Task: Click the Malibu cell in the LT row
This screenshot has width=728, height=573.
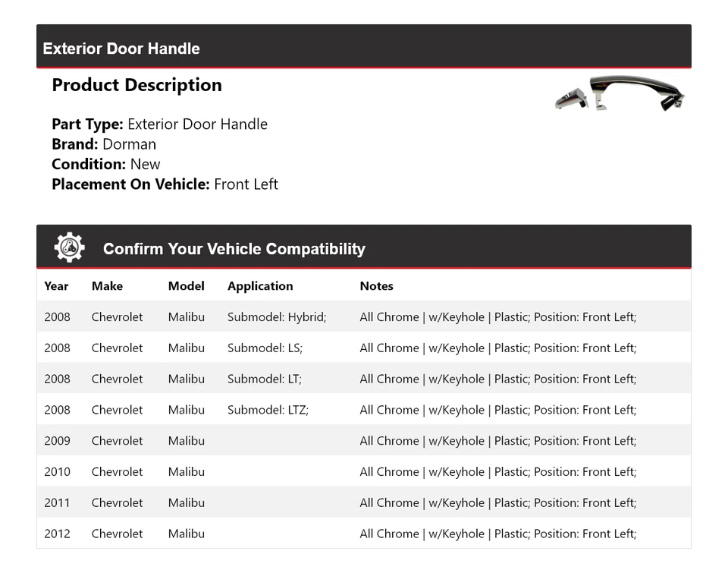Action: pyautogui.click(x=187, y=379)
